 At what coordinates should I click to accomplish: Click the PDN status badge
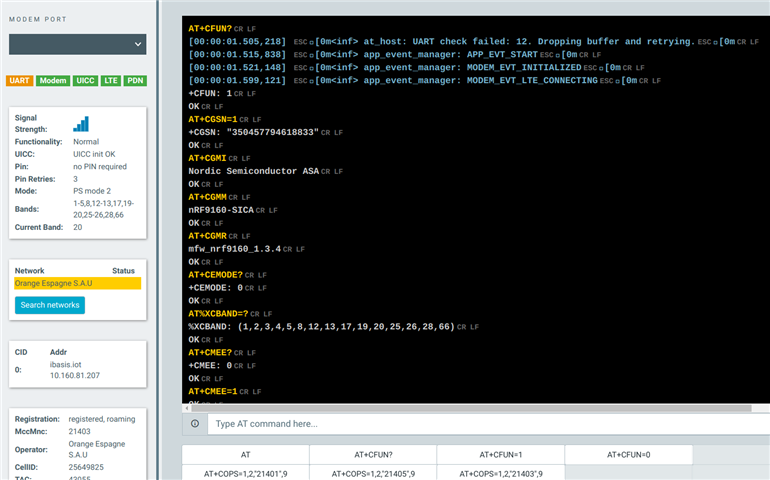click(135, 81)
